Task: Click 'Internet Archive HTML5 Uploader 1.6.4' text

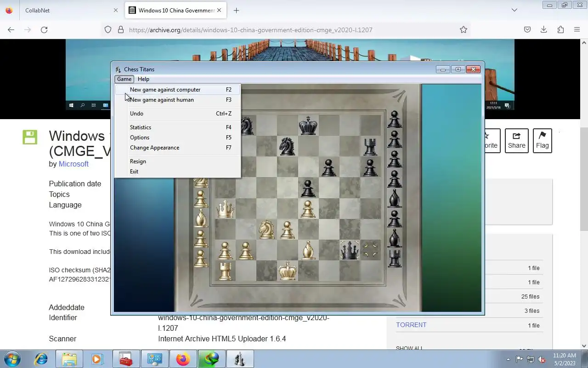Action: pos(222,339)
